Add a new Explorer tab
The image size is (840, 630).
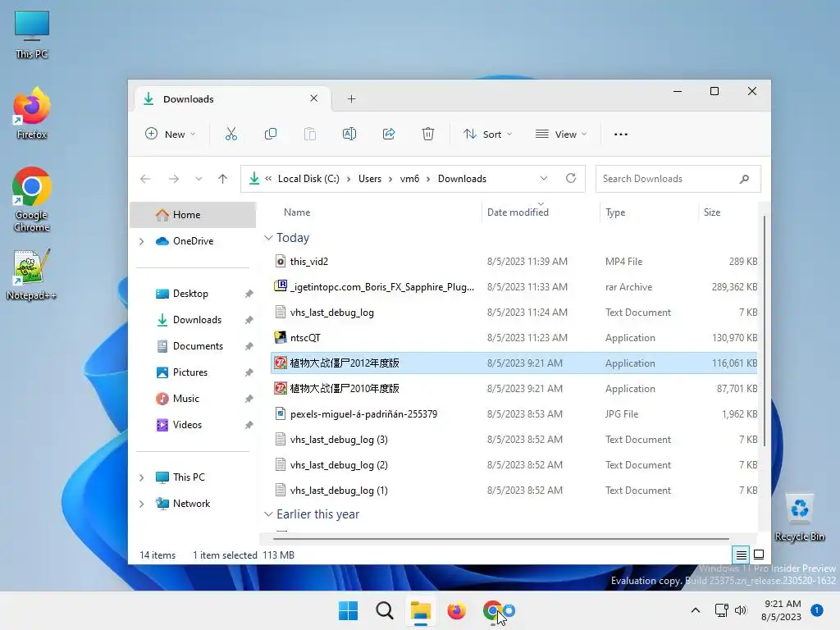tap(351, 98)
